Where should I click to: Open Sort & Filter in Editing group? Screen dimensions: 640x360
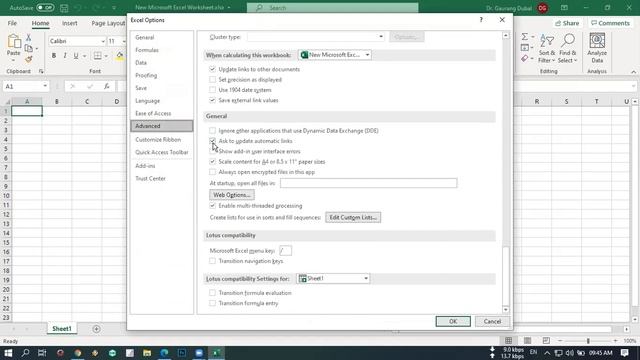(x=547, y=48)
